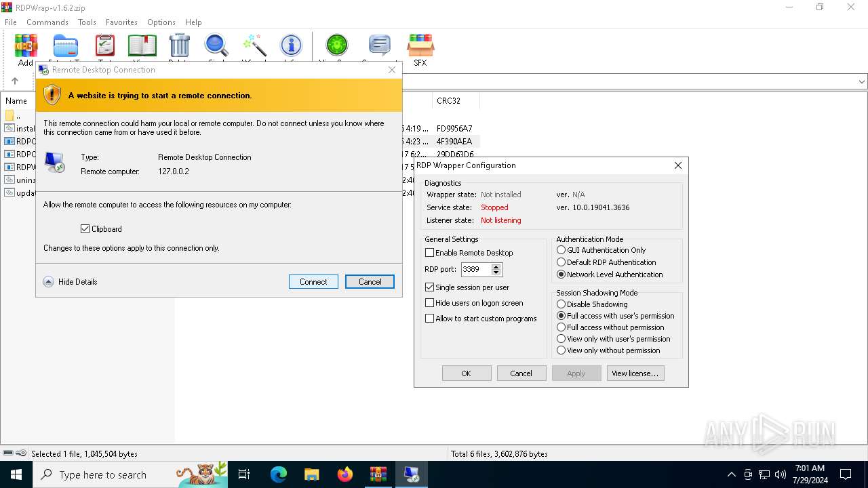Toggle Single session per user

point(429,287)
